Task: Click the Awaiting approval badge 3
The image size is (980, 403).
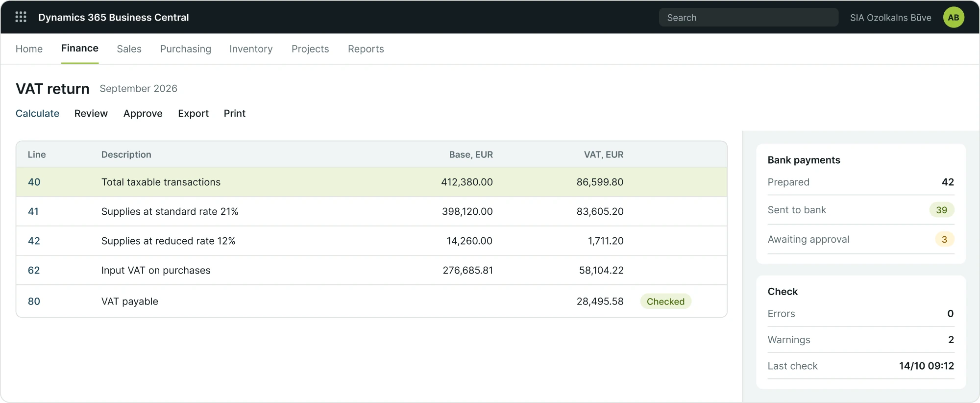Action: click(944, 239)
